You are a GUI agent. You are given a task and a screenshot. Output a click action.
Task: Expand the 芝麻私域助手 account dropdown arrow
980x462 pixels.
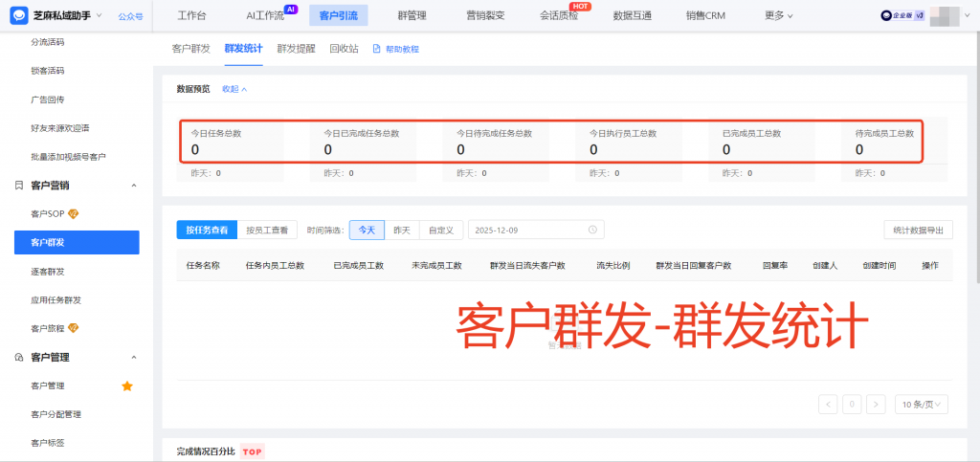click(x=100, y=15)
